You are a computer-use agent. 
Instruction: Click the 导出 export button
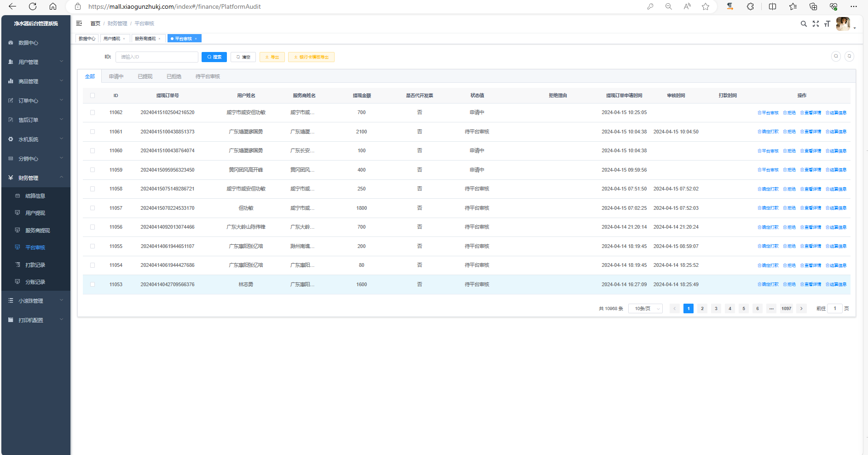click(272, 57)
